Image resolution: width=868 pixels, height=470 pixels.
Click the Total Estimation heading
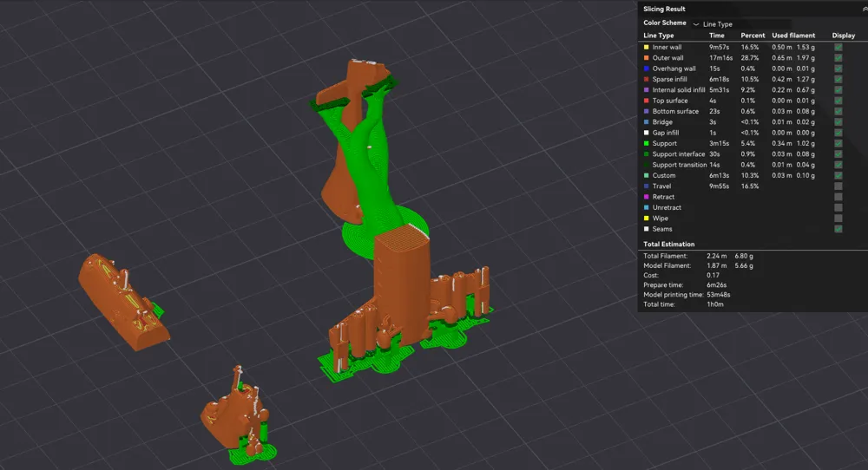point(668,244)
